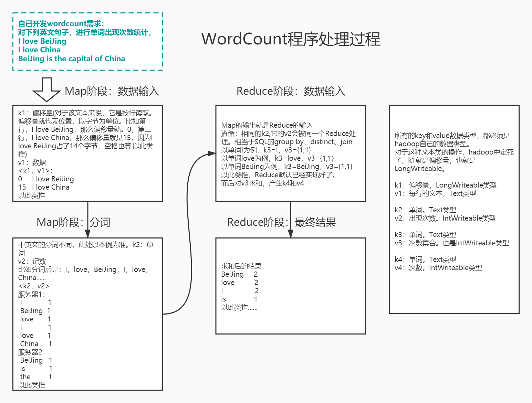Click the line "k4:单词。Text类型"
Viewport: 532px width, 403px height.
tap(425, 259)
